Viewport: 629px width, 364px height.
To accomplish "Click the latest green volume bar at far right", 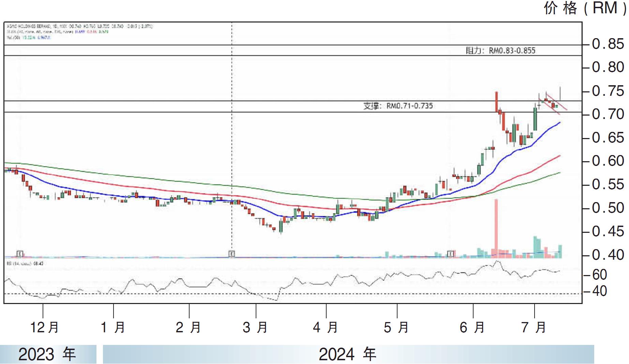I will coord(560,251).
